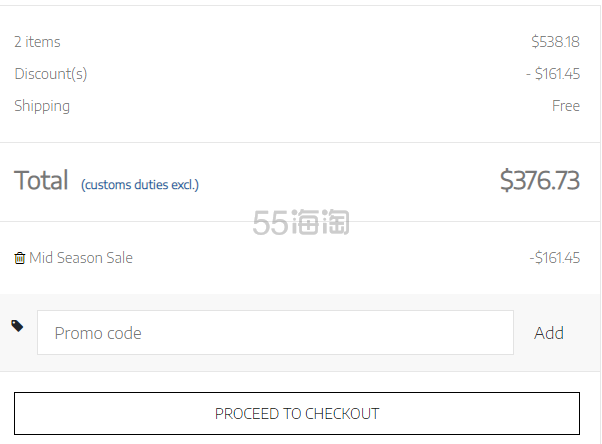
Task: Open the customs duties excl. note
Action: pyautogui.click(x=140, y=185)
